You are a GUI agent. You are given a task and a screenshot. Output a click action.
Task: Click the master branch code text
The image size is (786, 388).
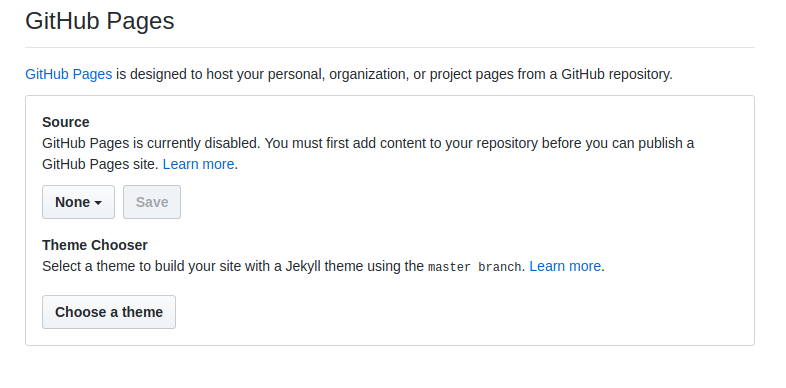pyautogui.click(x=475, y=267)
